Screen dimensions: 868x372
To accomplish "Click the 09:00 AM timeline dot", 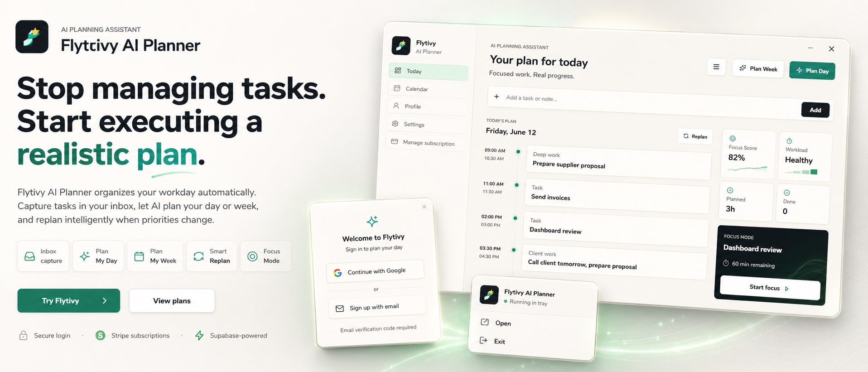I will click(x=518, y=151).
